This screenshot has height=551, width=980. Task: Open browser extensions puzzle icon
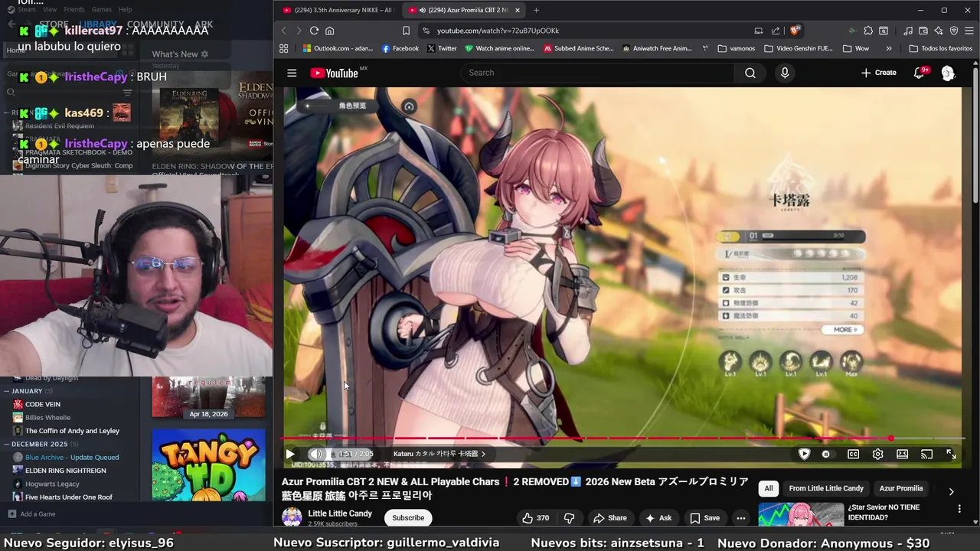[x=868, y=31]
